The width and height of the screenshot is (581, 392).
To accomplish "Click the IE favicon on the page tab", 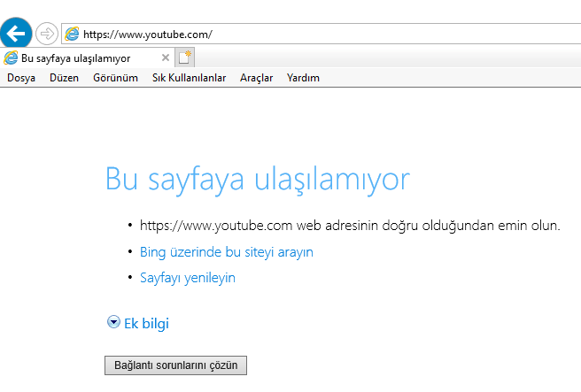I will pos(11,58).
